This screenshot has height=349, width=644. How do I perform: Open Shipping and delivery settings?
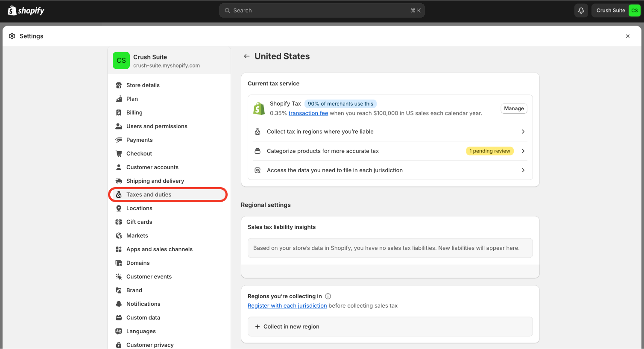[x=169, y=181]
